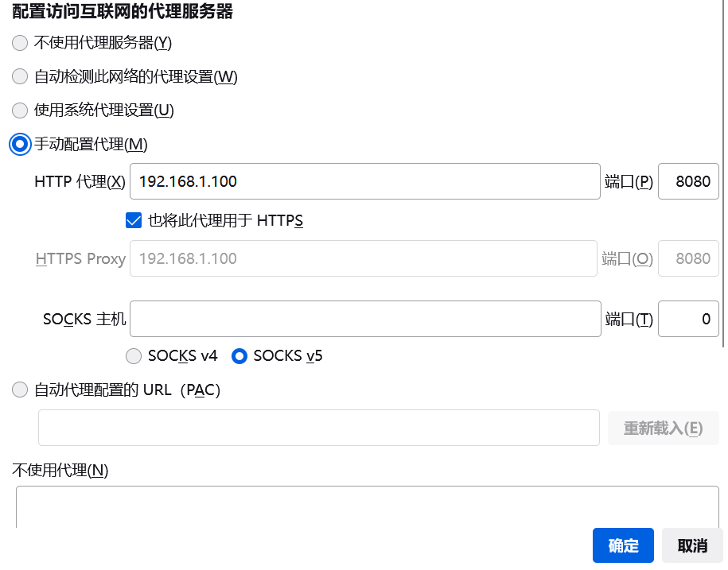
Task: Click the HTTP proxy port 8080 field
Action: [x=688, y=181]
